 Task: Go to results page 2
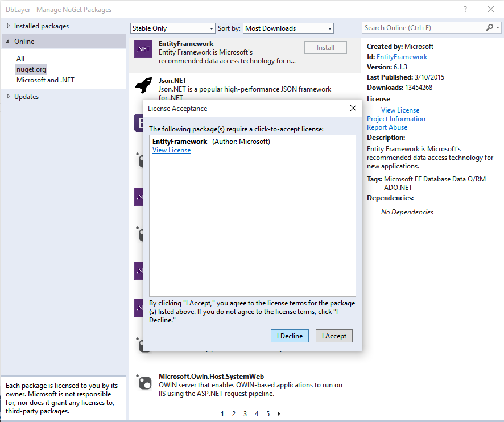pos(234,414)
